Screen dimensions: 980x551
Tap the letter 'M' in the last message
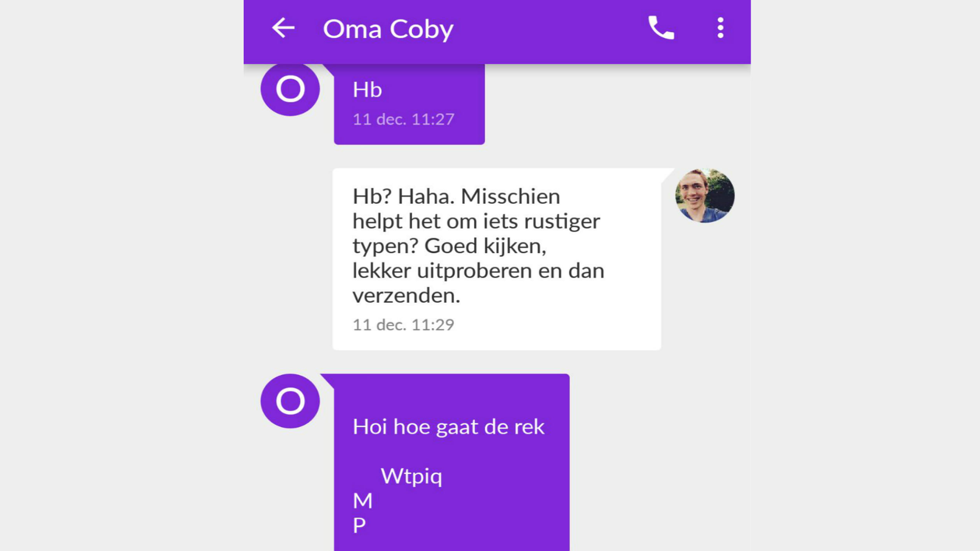coord(362,500)
